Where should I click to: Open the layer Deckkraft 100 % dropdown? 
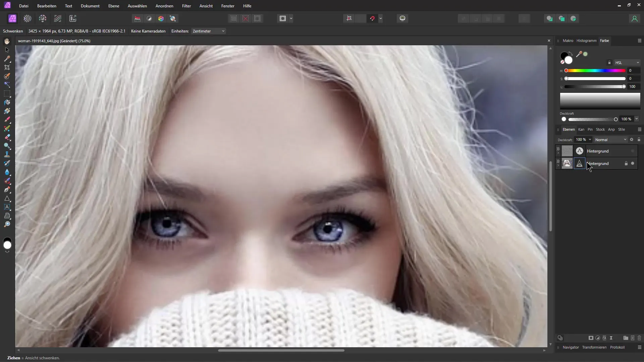(590, 139)
